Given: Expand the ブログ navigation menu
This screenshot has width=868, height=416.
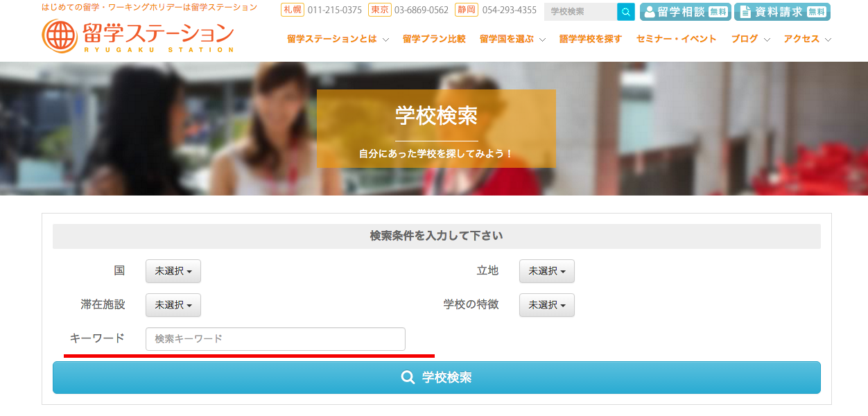Looking at the screenshot, I should 750,40.
